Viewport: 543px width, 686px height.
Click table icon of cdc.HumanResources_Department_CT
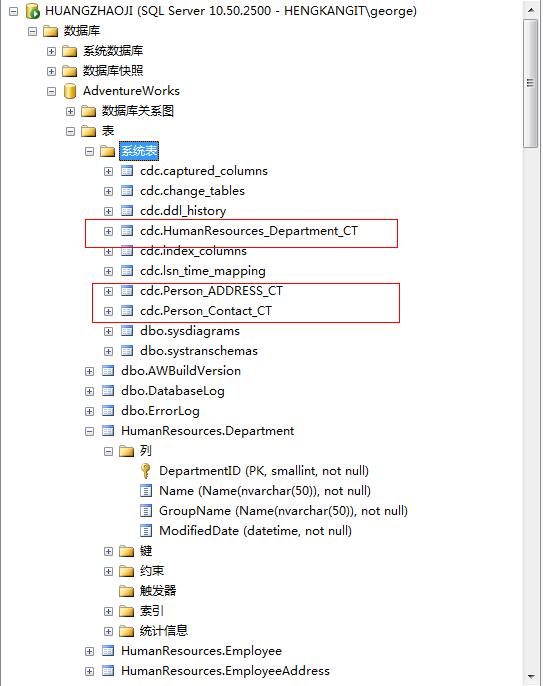[x=127, y=231]
